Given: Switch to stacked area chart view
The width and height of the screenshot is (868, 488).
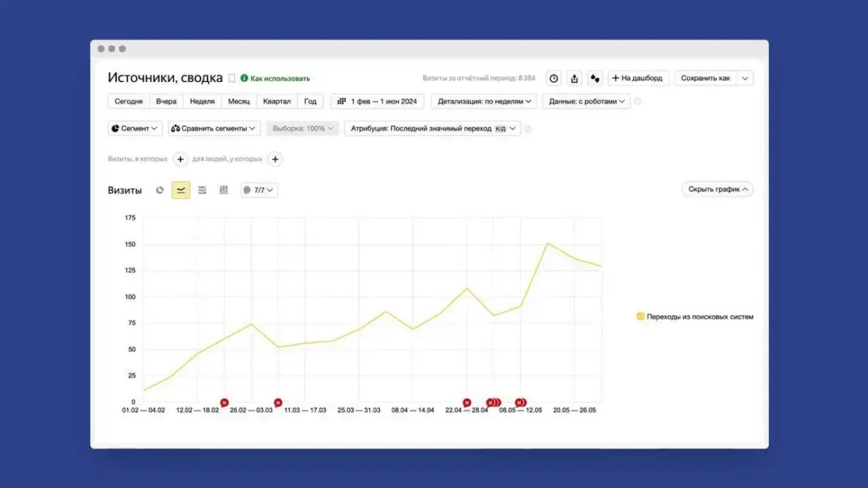Looking at the screenshot, I should coord(202,191).
